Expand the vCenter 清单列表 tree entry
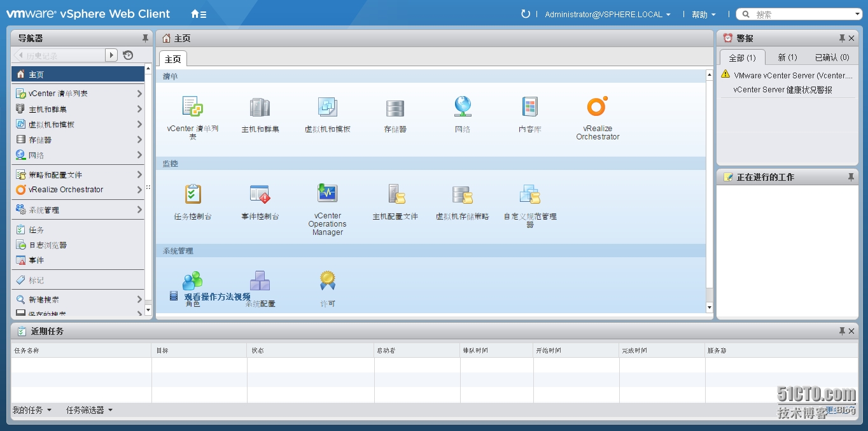This screenshot has height=431, width=868. click(x=140, y=93)
